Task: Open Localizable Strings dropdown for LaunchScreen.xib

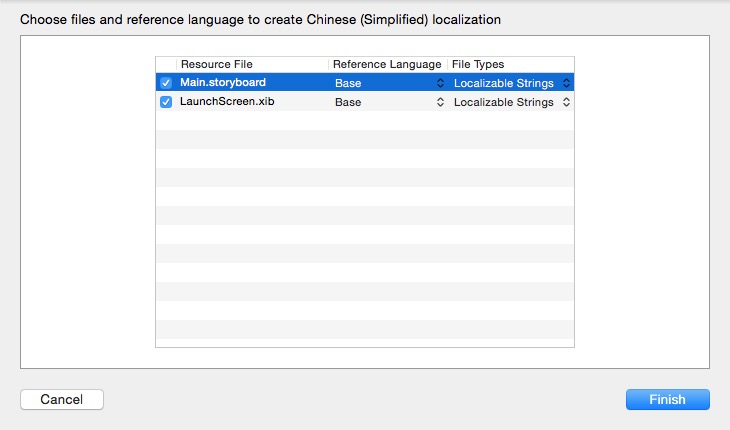Action: (510, 102)
